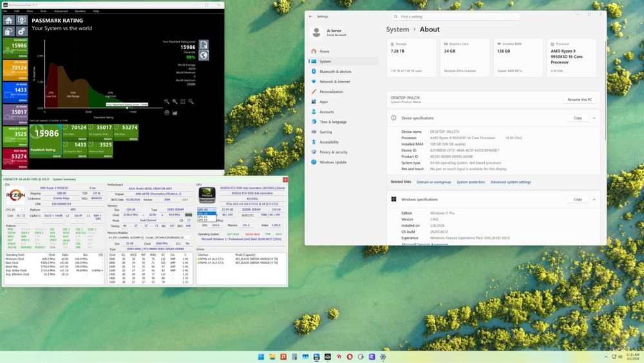Click the fit-to-window chart icon
The image size is (644, 363).
pyautogui.click(x=183, y=101)
